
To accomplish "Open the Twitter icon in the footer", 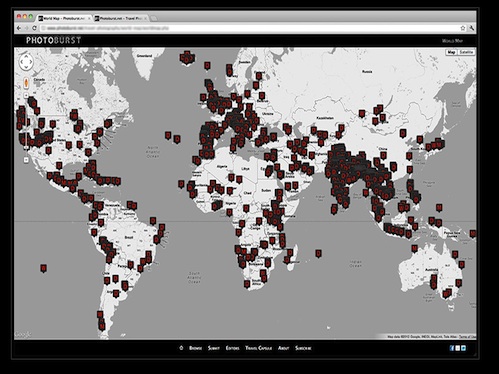I will 463,348.
